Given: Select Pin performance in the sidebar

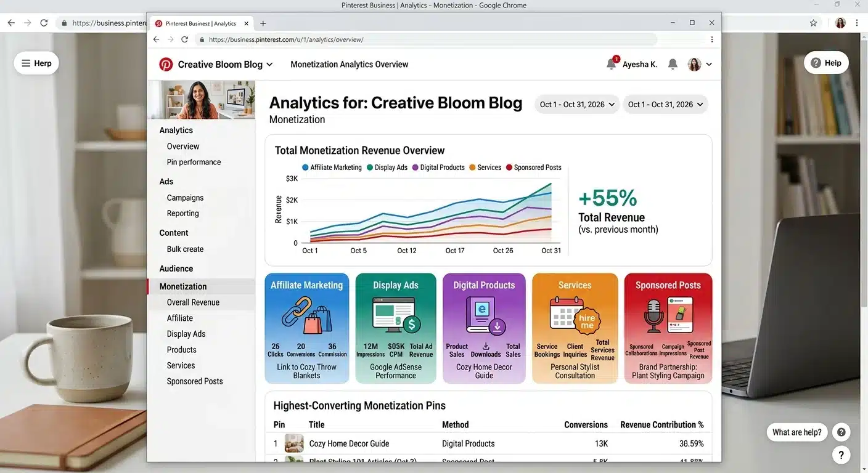Looking at the screenshot, I should 194,162.
